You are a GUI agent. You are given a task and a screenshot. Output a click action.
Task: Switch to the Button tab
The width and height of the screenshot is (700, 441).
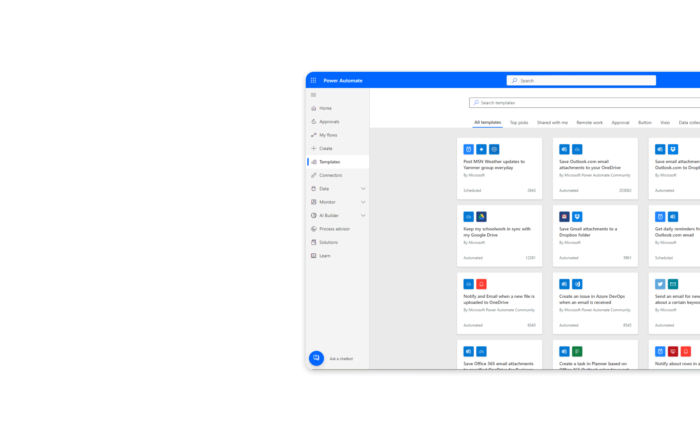[x=645, y=122]
